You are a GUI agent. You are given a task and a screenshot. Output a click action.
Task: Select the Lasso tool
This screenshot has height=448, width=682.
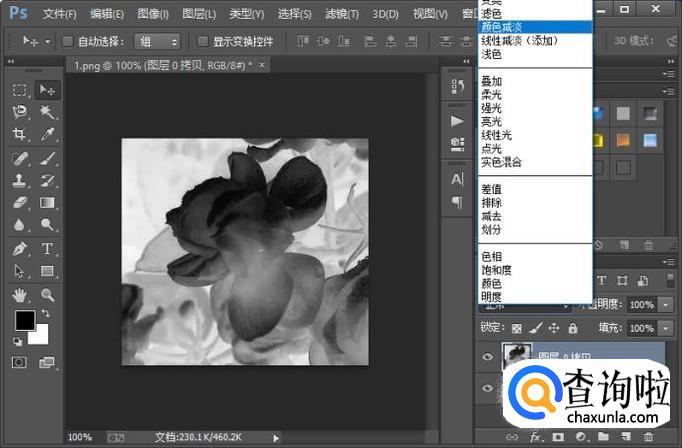20,112
